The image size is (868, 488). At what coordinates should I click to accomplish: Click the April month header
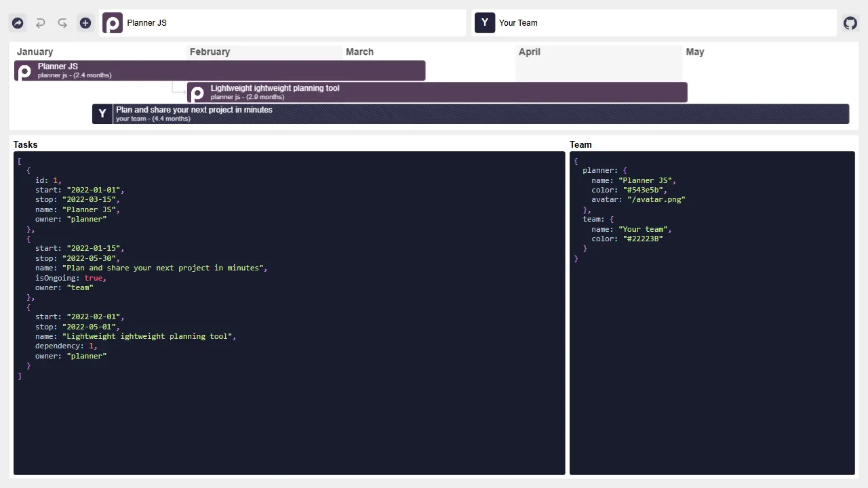pyautogui.click(x=530, y=52)
